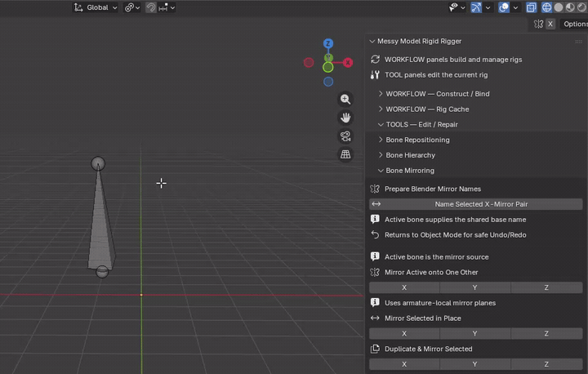Click Y under Duplicate & Mirror Selected

click(x=475, y=364)
